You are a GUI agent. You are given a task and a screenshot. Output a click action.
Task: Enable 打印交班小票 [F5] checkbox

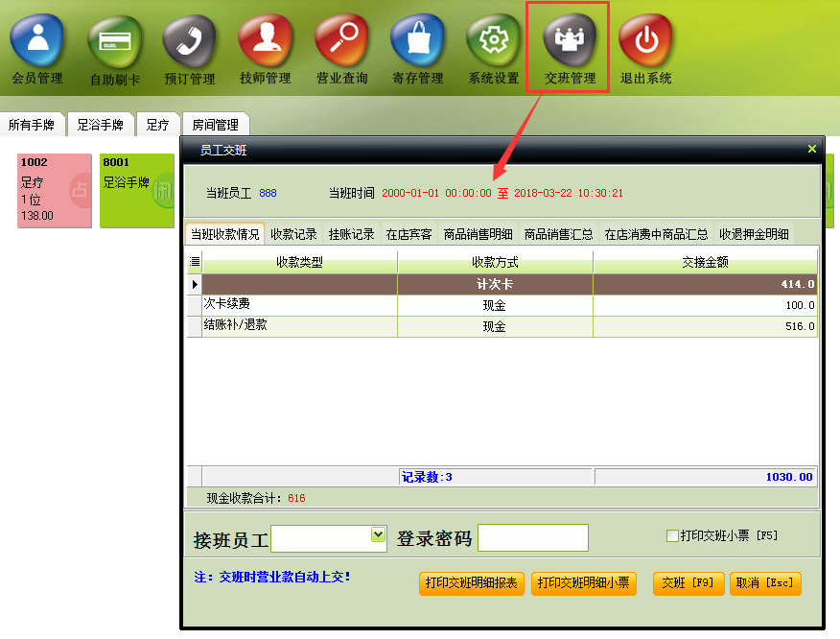click(672, 535)
